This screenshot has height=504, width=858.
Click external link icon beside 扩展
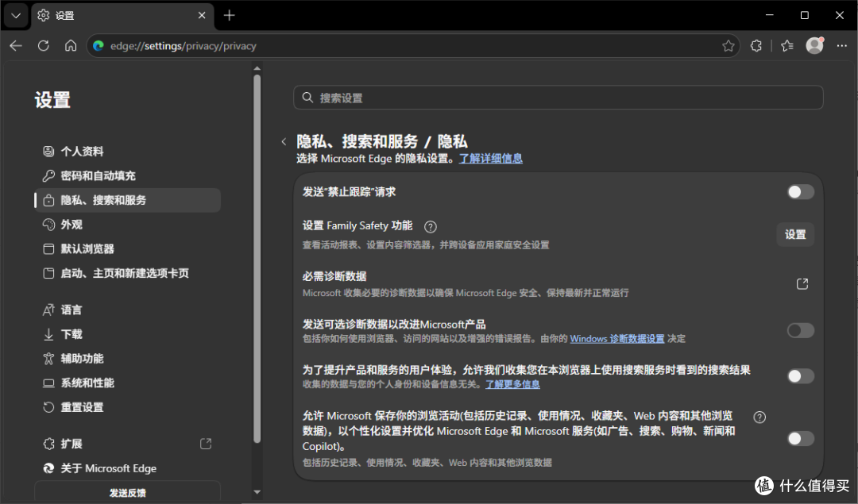[206, 444]
